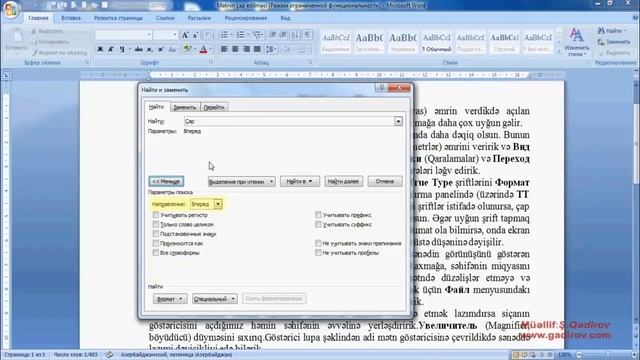Click the sort icon in the paragraph group
The width and height of the screenshot is (640, 360).
click(296, 35)
